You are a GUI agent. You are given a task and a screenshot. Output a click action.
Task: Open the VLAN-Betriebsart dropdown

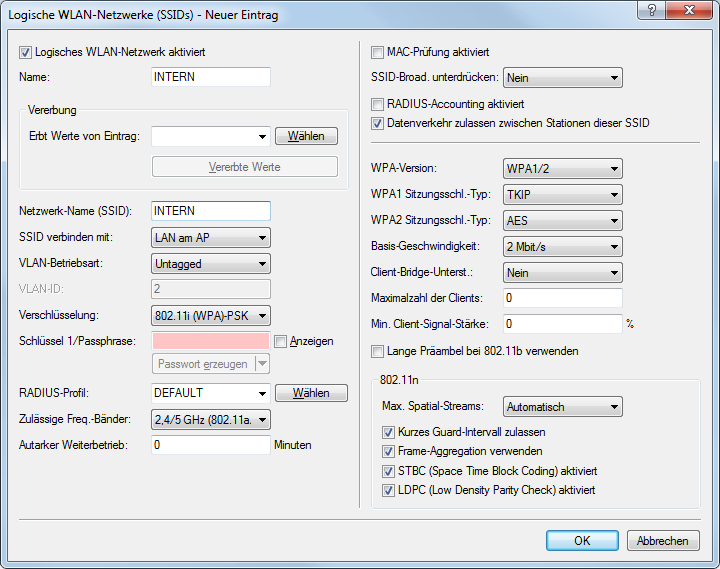click(211, 263)
